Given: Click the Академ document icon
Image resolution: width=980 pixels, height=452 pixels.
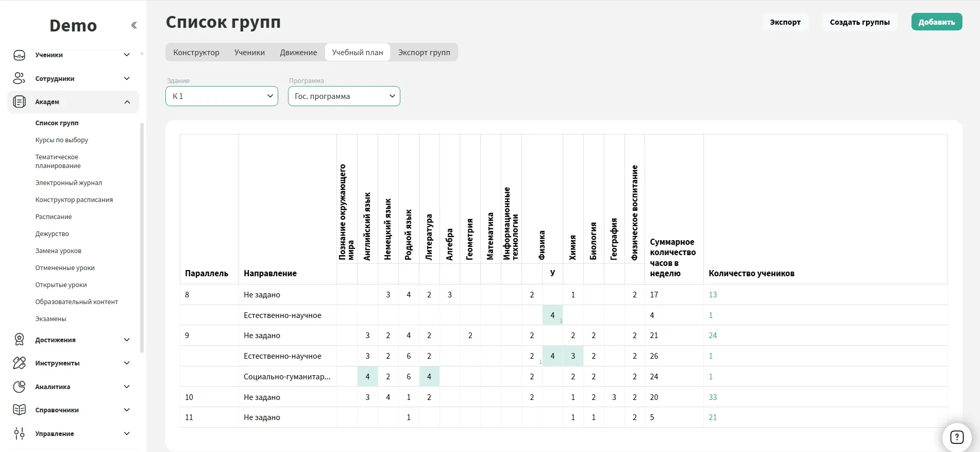Looking at the screenshot, I should click(19, 102).
